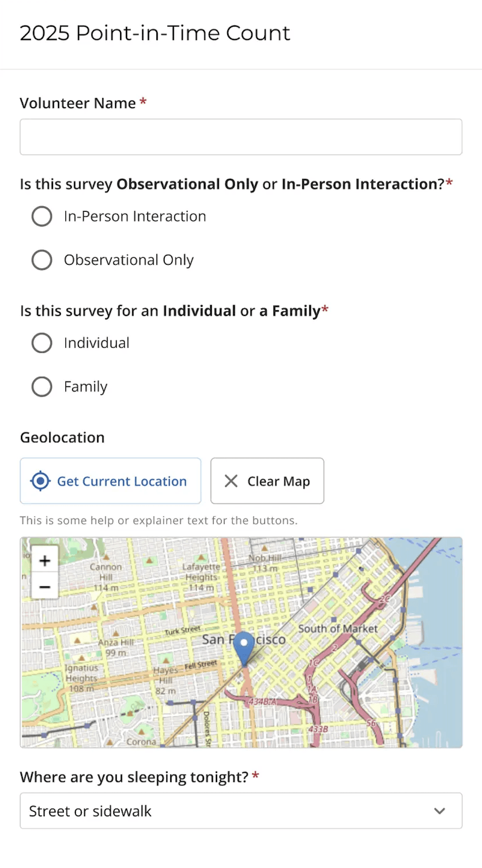This screenshot has width=482, height=868.
Task: Click the Get Current Location button
Action: 110,481
